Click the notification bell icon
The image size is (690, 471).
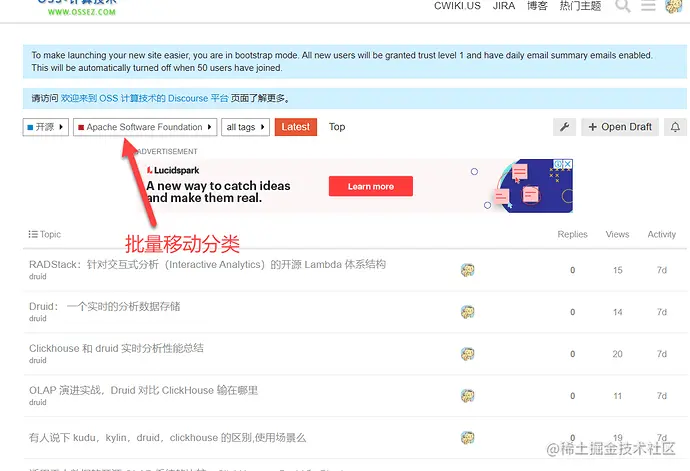pyautogui.click(x=675, y=127)
